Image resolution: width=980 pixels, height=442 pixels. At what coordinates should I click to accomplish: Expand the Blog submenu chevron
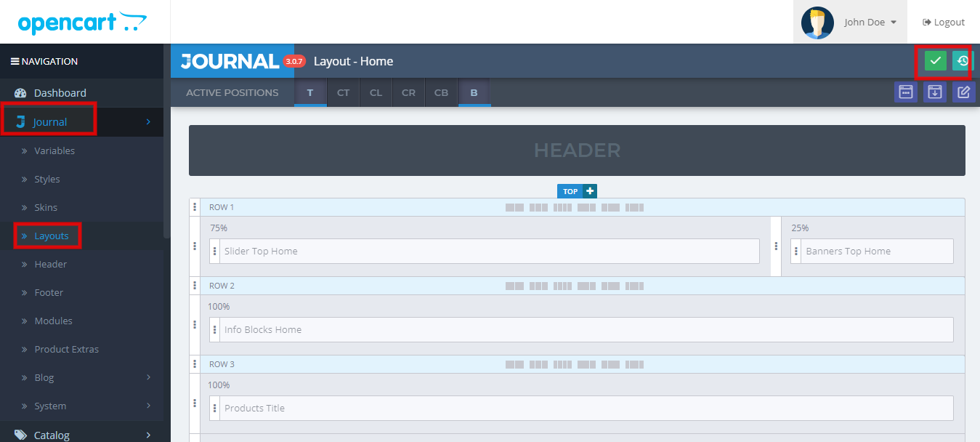148,377
